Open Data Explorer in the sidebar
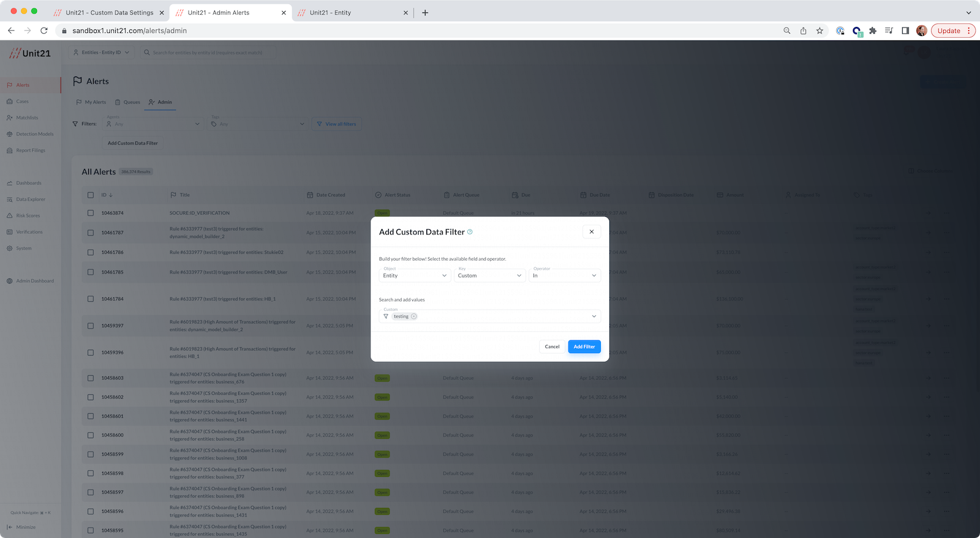Screen dimensions: 980x538 [31, 200]
